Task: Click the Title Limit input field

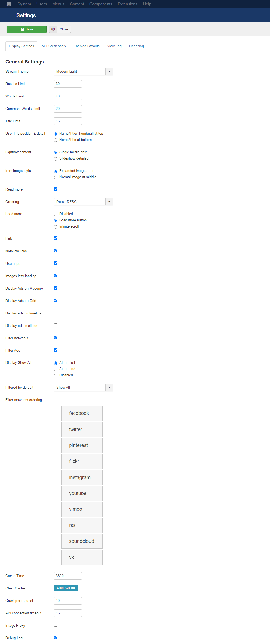Action: click(x=68, y=121)
